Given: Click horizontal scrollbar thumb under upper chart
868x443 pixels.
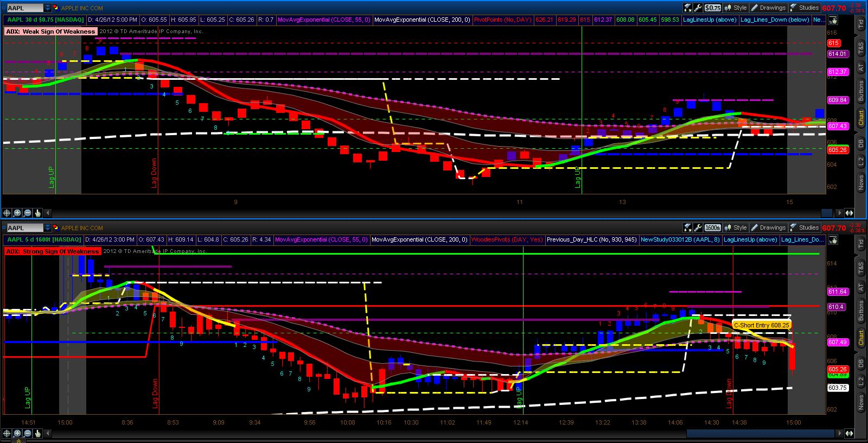Looking at the screenshot, I should (827, 213).
